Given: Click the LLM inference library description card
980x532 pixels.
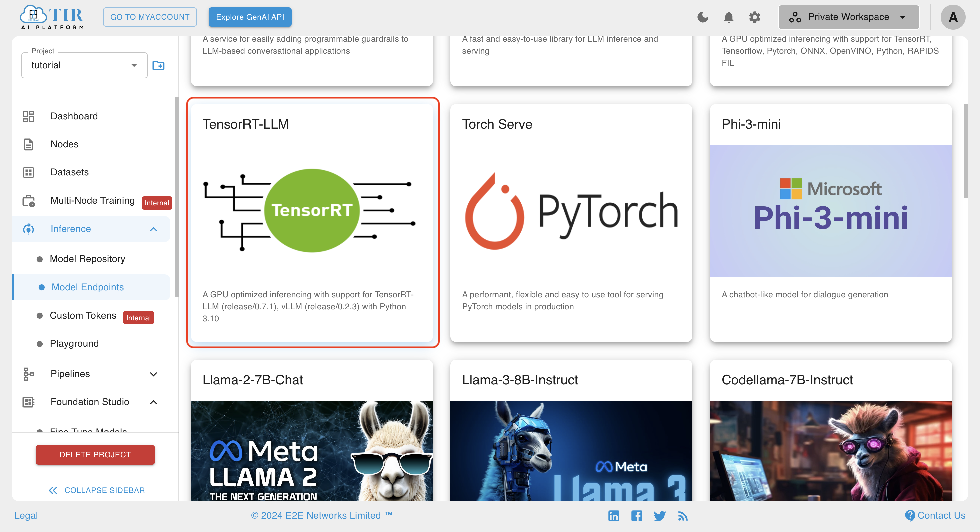Looking at the screenshot, I should coord(571,61).
